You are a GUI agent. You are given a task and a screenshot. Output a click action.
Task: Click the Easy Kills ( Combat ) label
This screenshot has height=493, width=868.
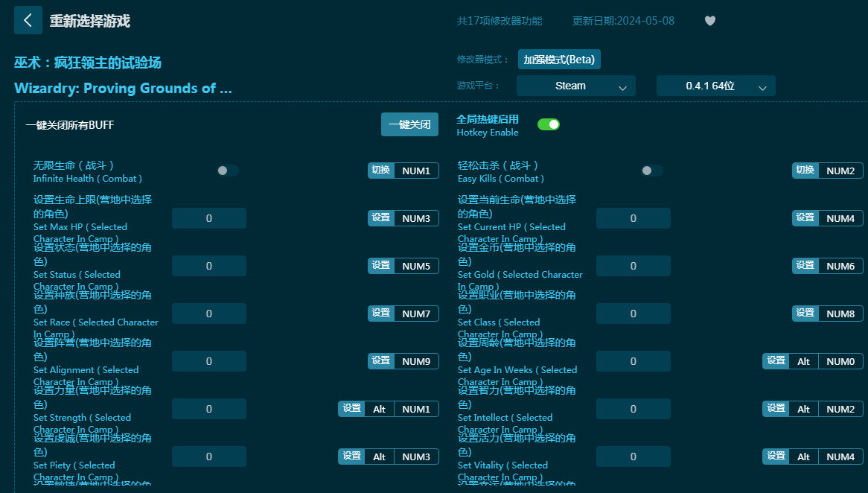coord(501,179)
